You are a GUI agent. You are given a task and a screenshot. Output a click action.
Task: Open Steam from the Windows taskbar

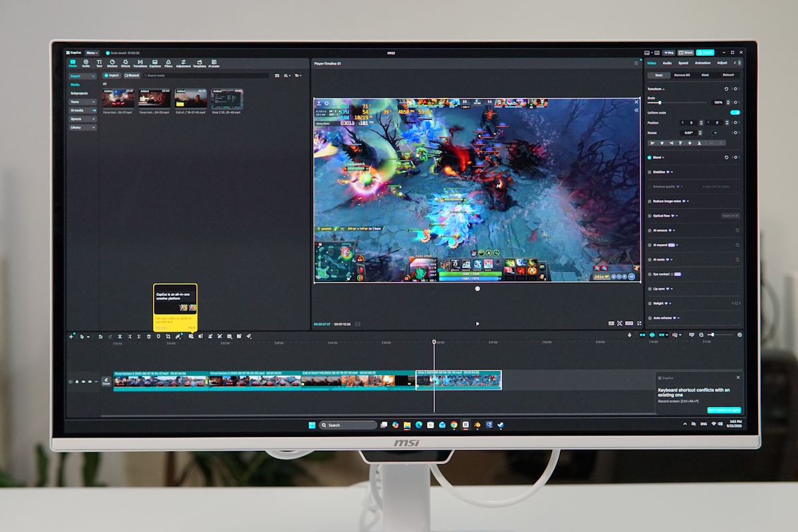500,425
